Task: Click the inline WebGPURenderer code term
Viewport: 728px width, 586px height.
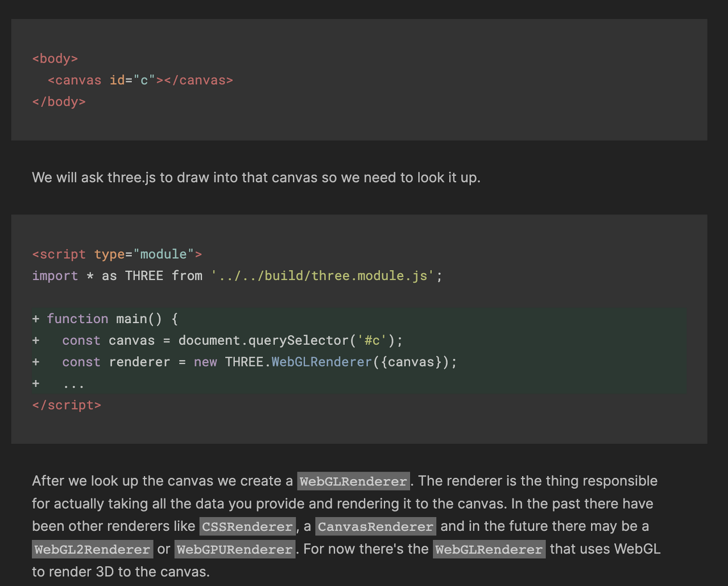Action: coord(235,550)
